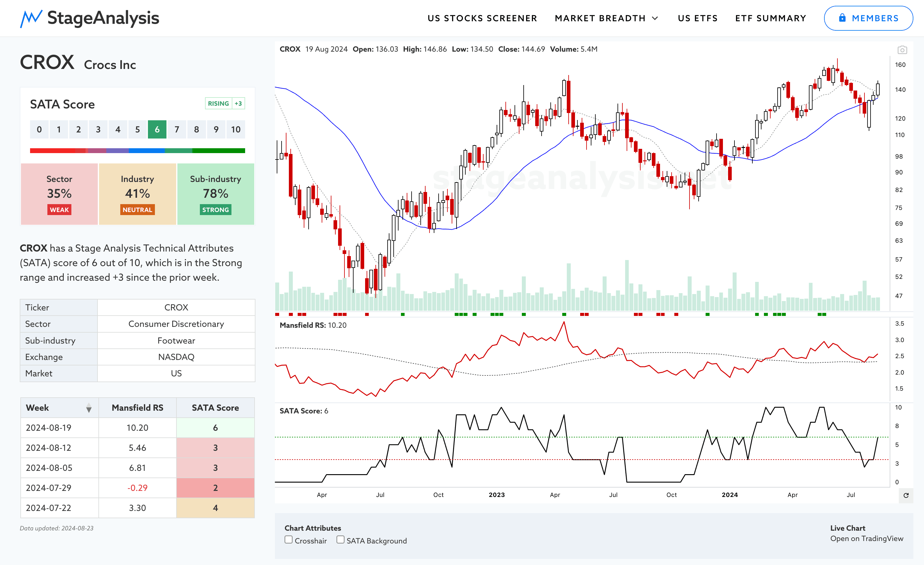Click the Volume: 5.4M chart value
The height and width of the screenshot is (565, 924).
pyautogui.click(x=573, y=49)
